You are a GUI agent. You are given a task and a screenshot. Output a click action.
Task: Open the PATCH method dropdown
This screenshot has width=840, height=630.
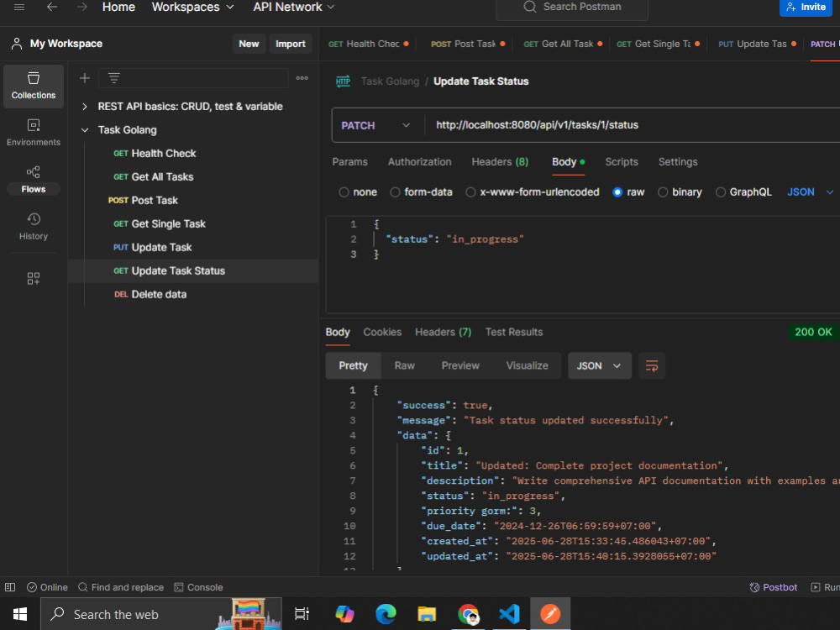375,125
